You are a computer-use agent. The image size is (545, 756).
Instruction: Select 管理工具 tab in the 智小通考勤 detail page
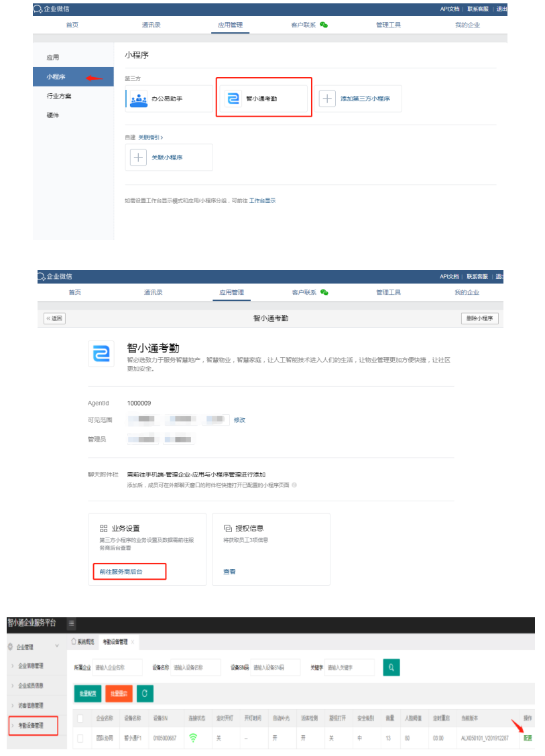388,292
